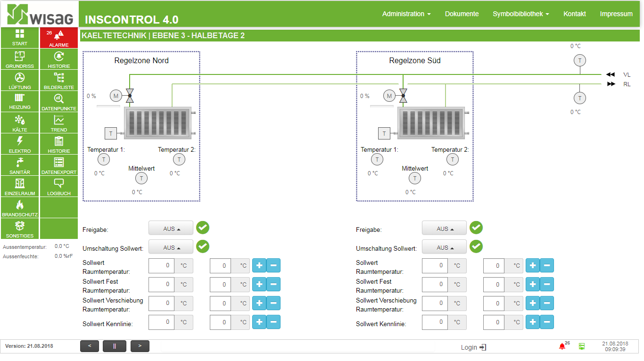Open the ALARME alarm bell tile
Screen dimensions: 644x361
coord(59,37)
